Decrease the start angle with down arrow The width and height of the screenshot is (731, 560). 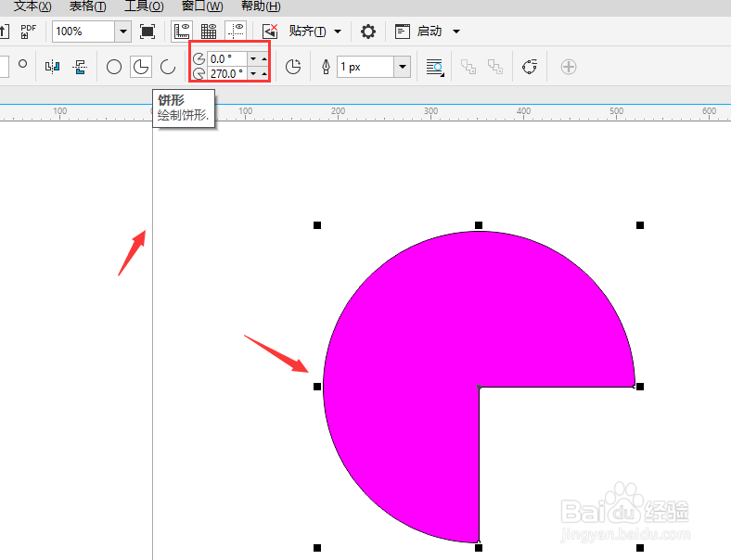(x=253, y=58)
